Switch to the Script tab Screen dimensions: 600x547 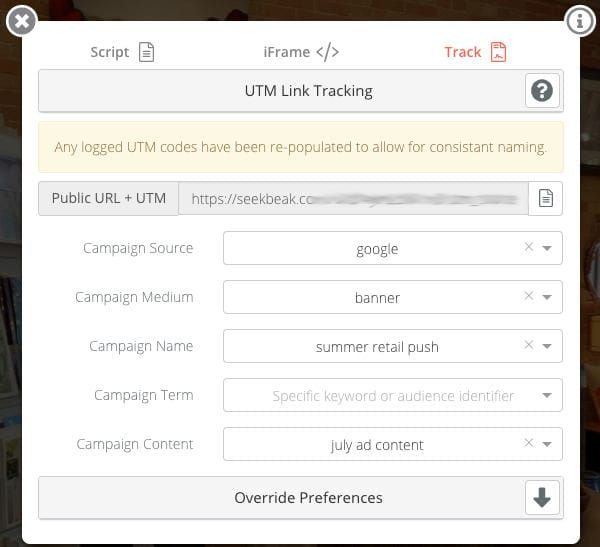122,52
